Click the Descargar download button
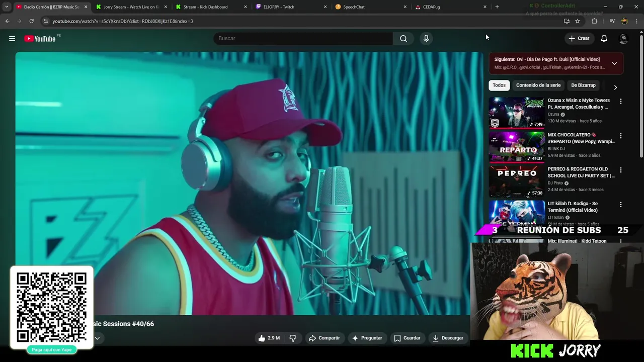Viewport: 644px width, 362px height. pyautogui.click(x=448, y=338)
